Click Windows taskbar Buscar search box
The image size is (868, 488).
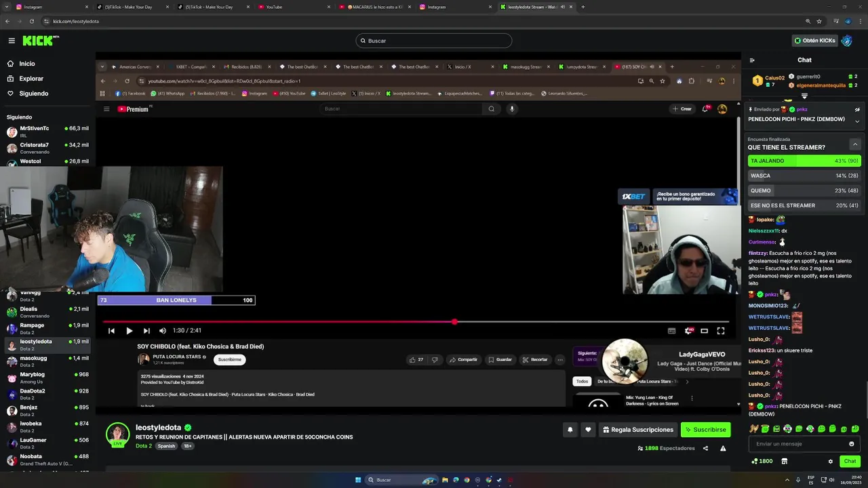coord(400,480)
